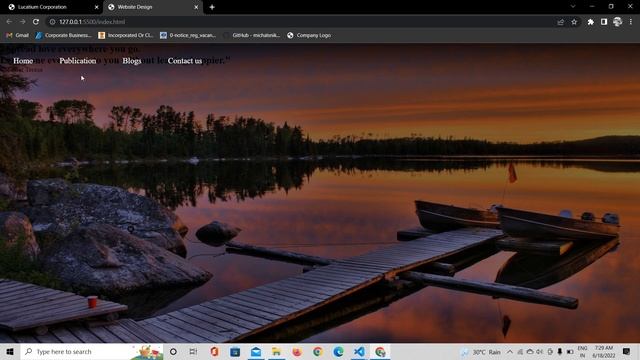Open the volume control in the tray

coord(540,352)
